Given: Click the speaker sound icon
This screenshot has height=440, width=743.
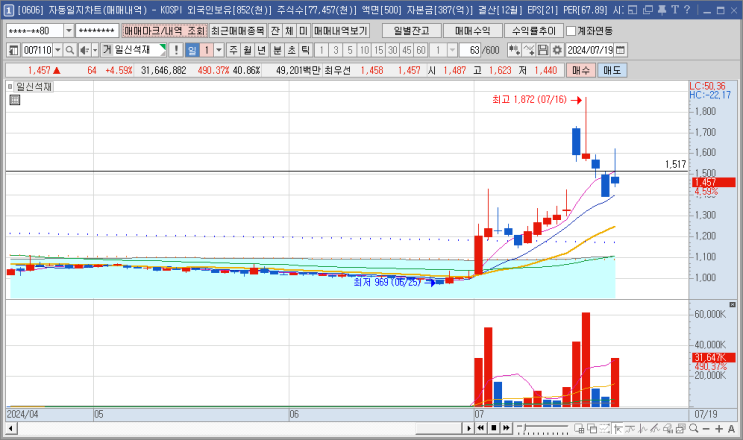Looking at the screenshot, I should (84, 50).
